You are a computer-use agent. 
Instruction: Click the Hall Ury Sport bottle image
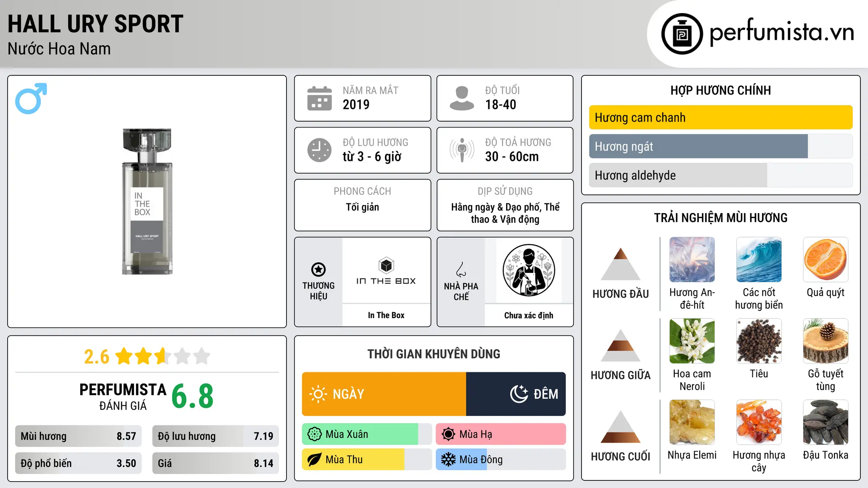click(x=147, y=202)
